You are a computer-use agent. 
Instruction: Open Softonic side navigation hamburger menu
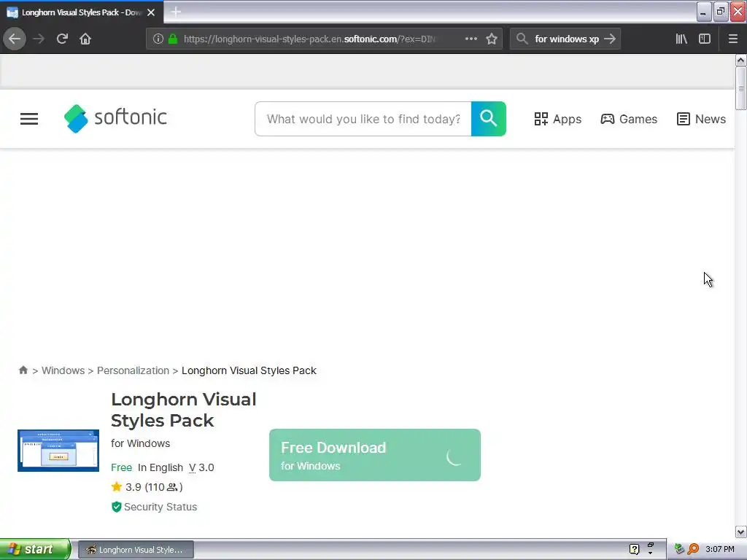click(29, 119)
